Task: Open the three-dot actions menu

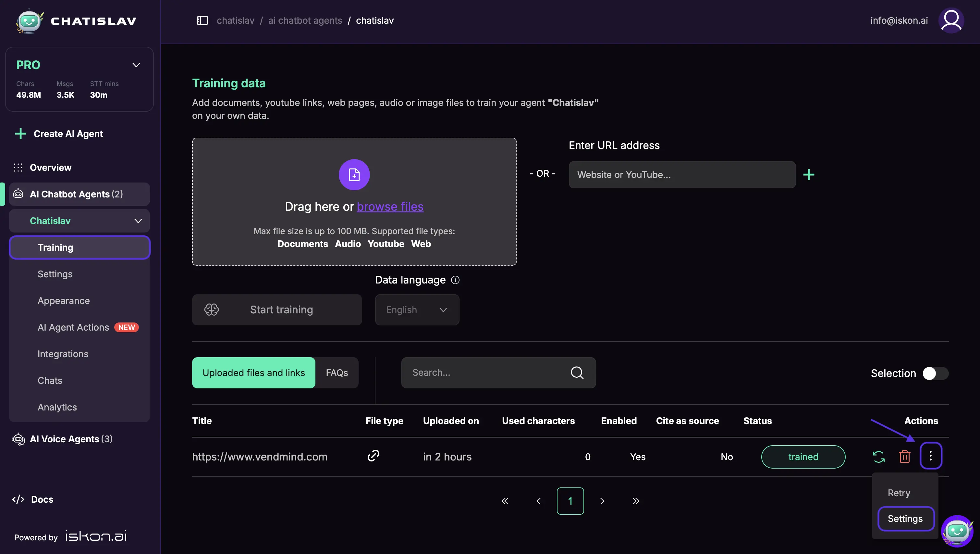Action: (931, 456)
